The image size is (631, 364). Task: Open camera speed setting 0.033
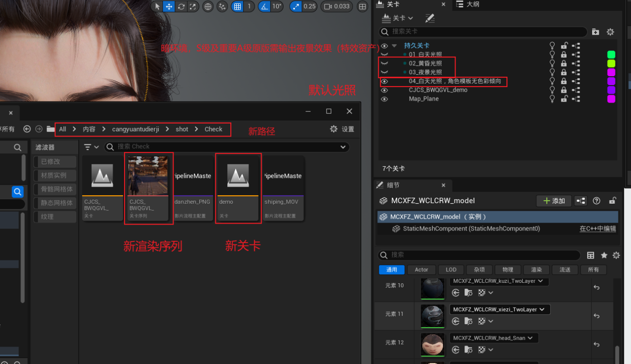(337, 6)
